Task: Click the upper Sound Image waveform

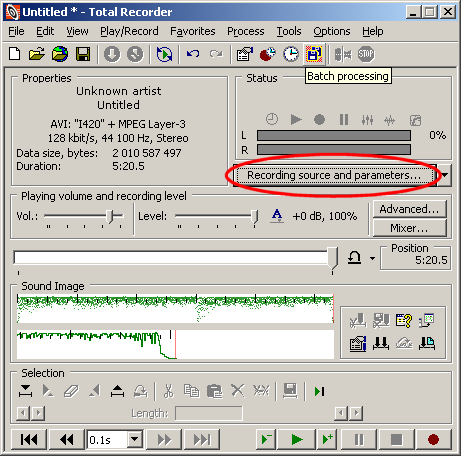Action: (175, 308)
